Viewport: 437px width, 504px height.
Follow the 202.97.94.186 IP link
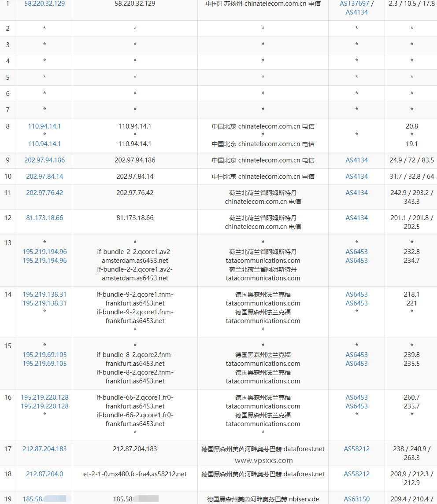click(x=44, y=160)
